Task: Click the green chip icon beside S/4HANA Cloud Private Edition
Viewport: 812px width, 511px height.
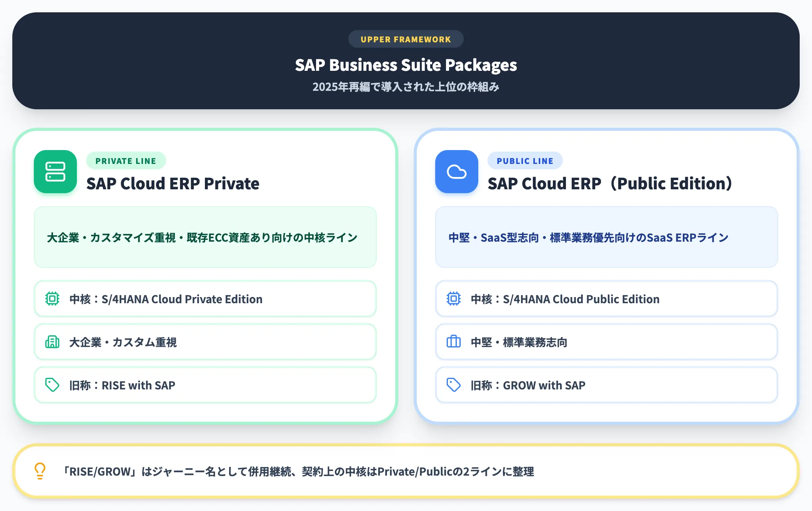Action: (x=52, y=299)
